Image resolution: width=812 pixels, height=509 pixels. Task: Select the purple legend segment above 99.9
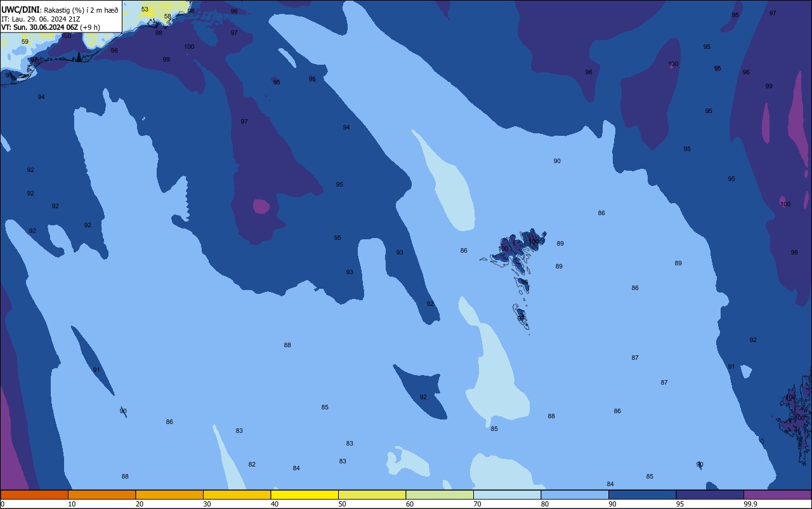(777, 494)
